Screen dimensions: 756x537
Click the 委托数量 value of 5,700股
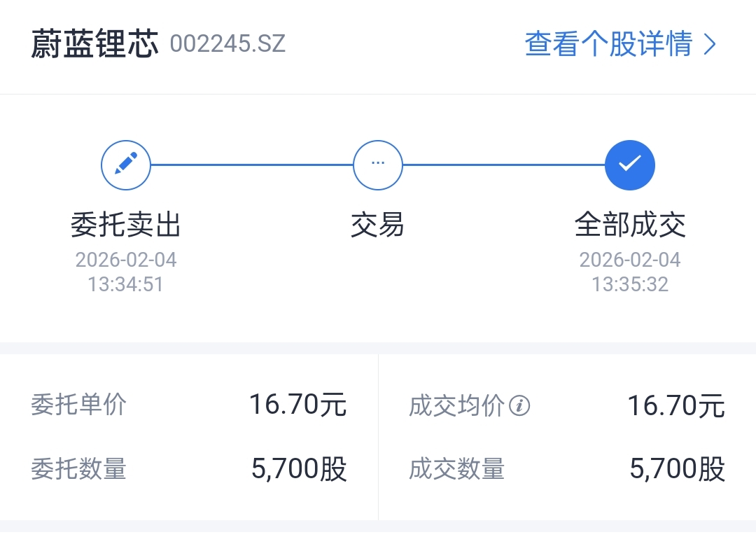tap(299, 469)
